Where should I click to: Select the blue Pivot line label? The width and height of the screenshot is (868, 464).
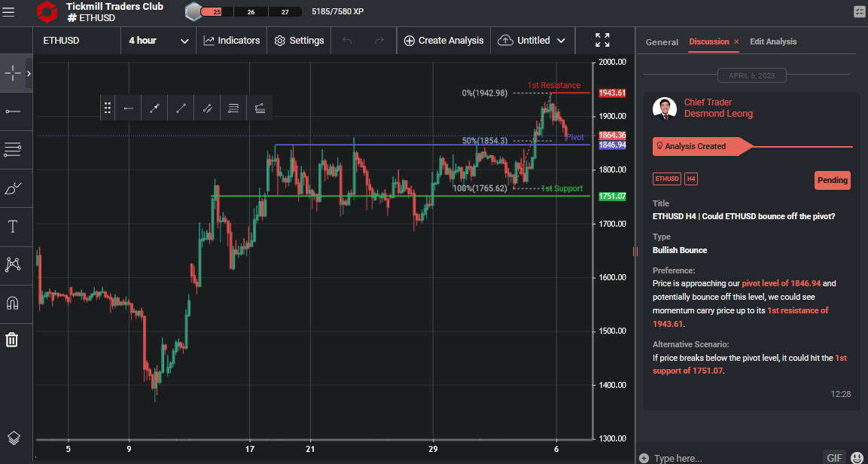(x=574, y=137)
